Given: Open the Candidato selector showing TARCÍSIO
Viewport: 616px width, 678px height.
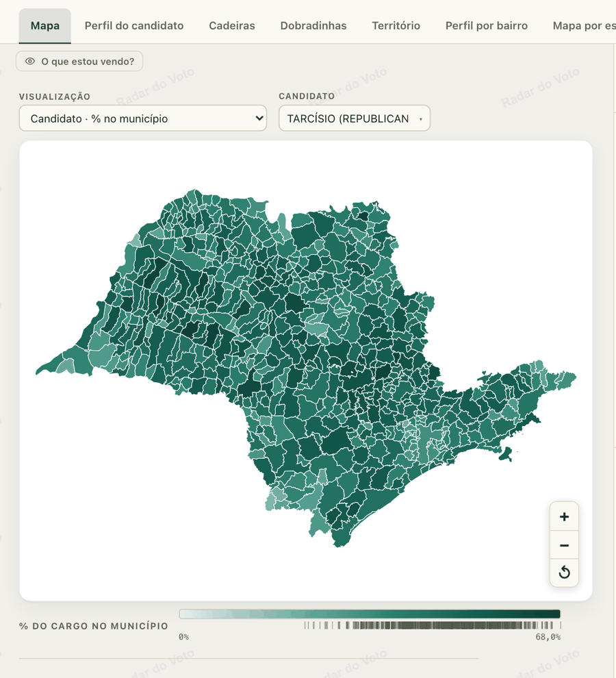Looking at the screenshot, I should (x=355, y=118).
